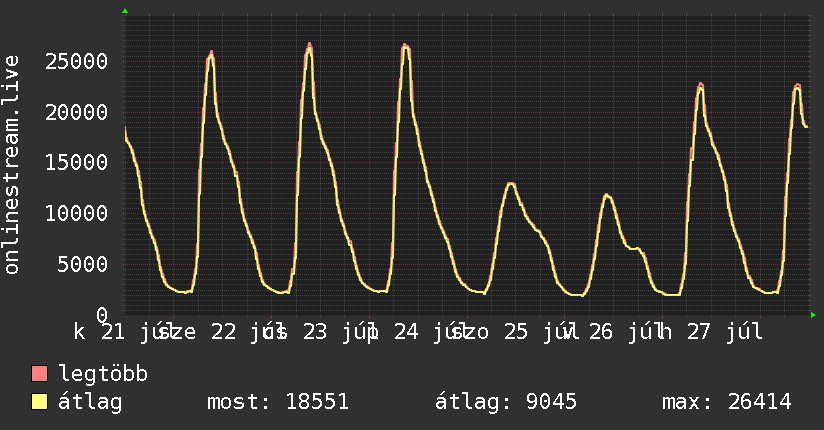Click the 15000 y-axis label

[x=76, y=162]
